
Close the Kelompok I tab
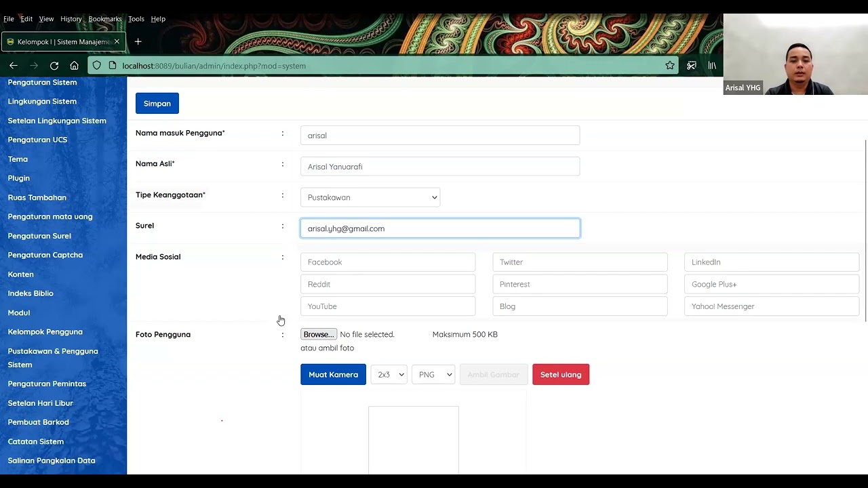click(x=117, y=41)
